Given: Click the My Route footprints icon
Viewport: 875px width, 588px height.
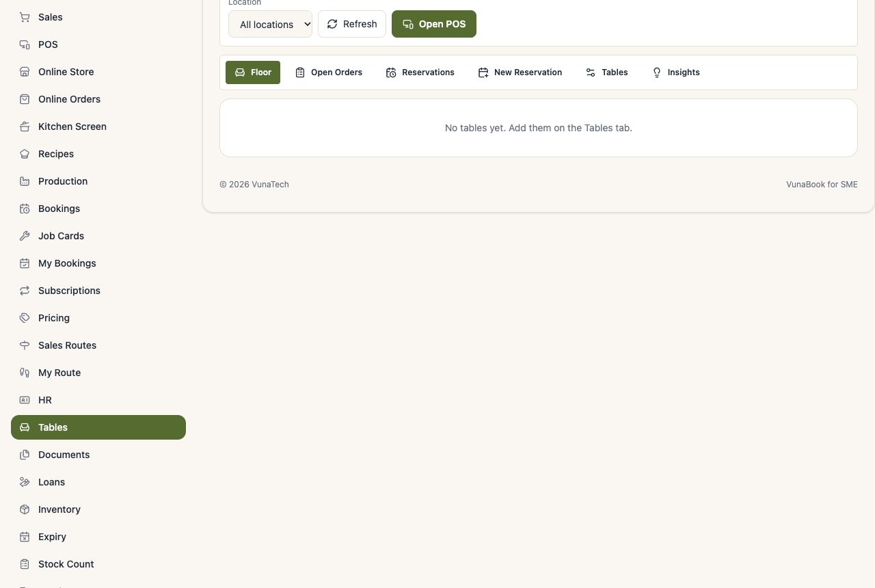Looking at the screenshot, I should coord(25,373).
